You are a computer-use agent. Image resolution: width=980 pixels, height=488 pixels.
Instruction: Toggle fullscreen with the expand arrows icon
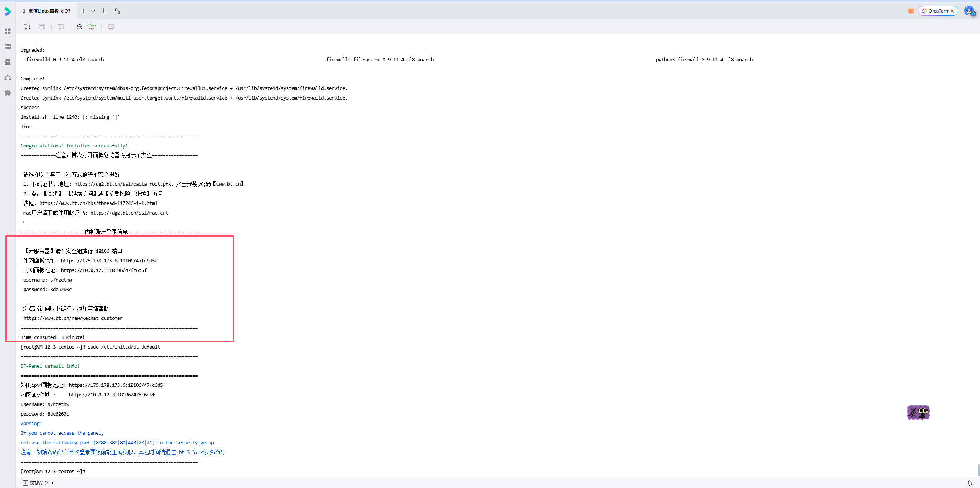pyautogui.click(x=118, y=11)
